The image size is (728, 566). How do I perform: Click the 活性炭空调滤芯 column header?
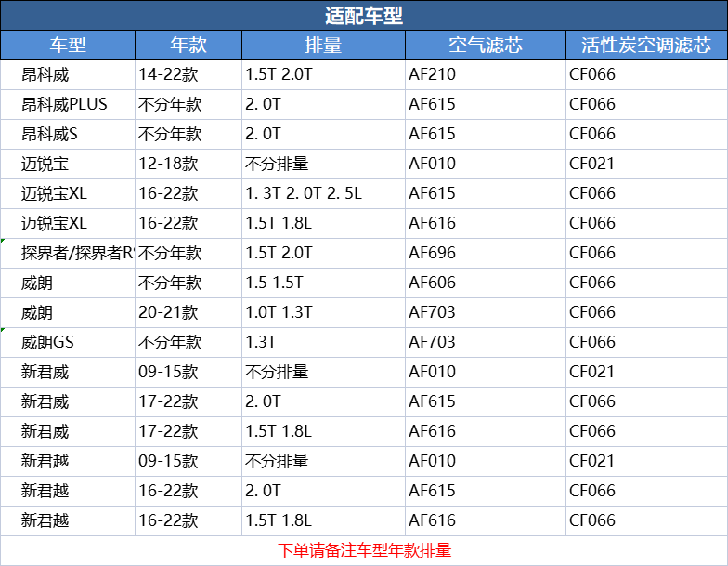coord(646,45)
